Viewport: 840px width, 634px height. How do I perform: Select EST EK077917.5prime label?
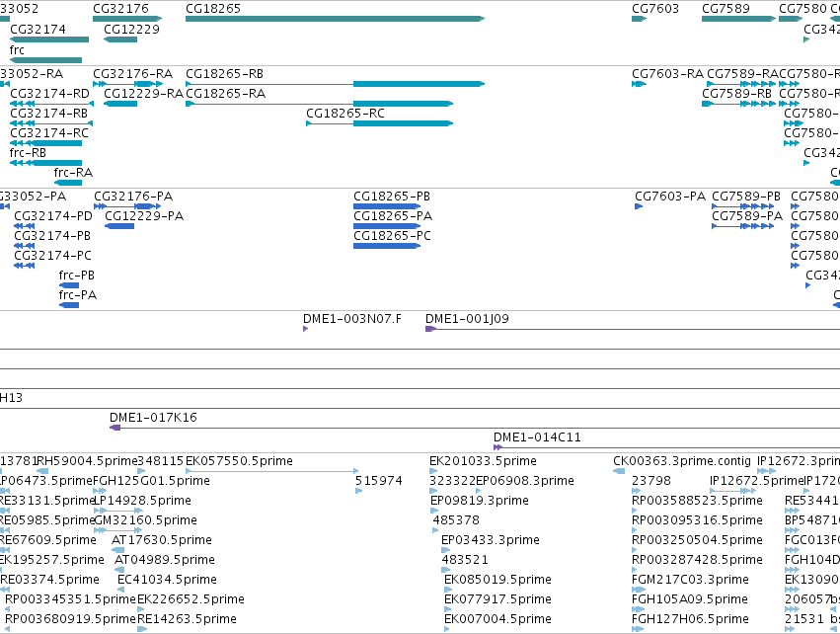[497, 599]
